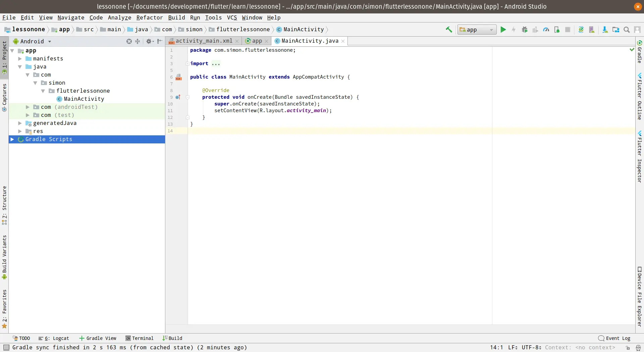Open the Event Log panel
Viewport: 644px width, 352px height.
coord(614,338)
